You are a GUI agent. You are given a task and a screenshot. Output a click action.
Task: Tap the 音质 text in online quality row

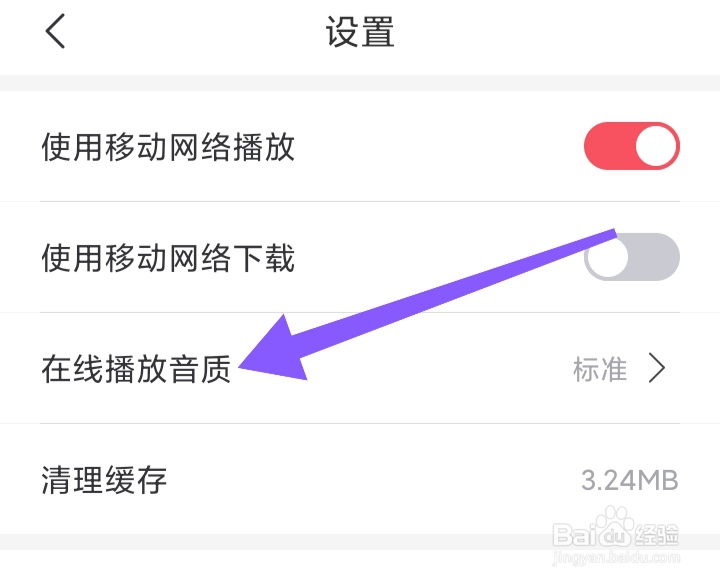(x=200, y=369)
